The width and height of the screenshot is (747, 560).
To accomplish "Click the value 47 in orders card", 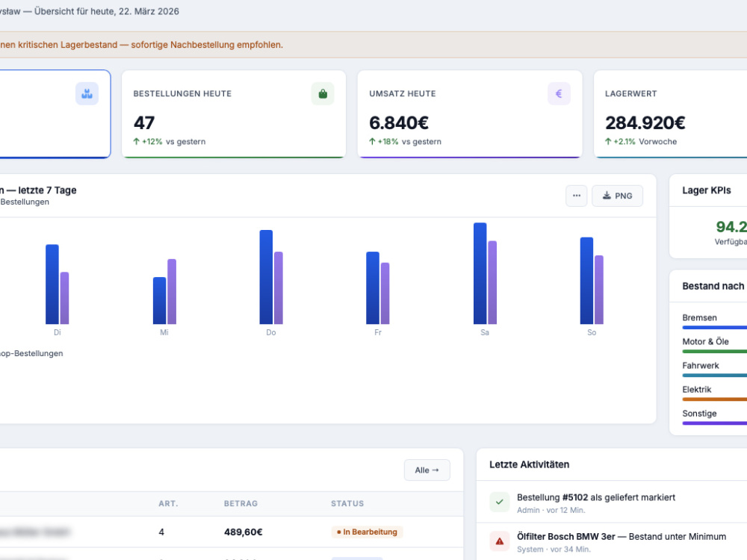I will point(144,123).
